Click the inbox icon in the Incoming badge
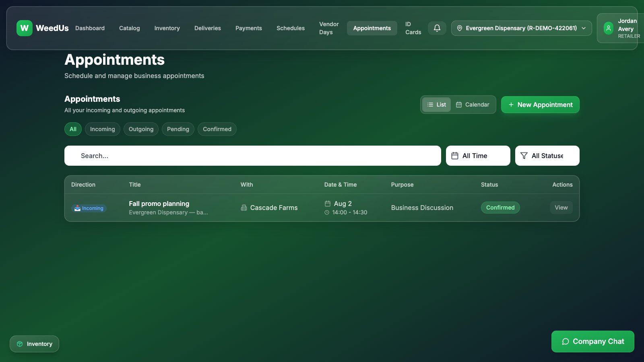 click(77, 208)
